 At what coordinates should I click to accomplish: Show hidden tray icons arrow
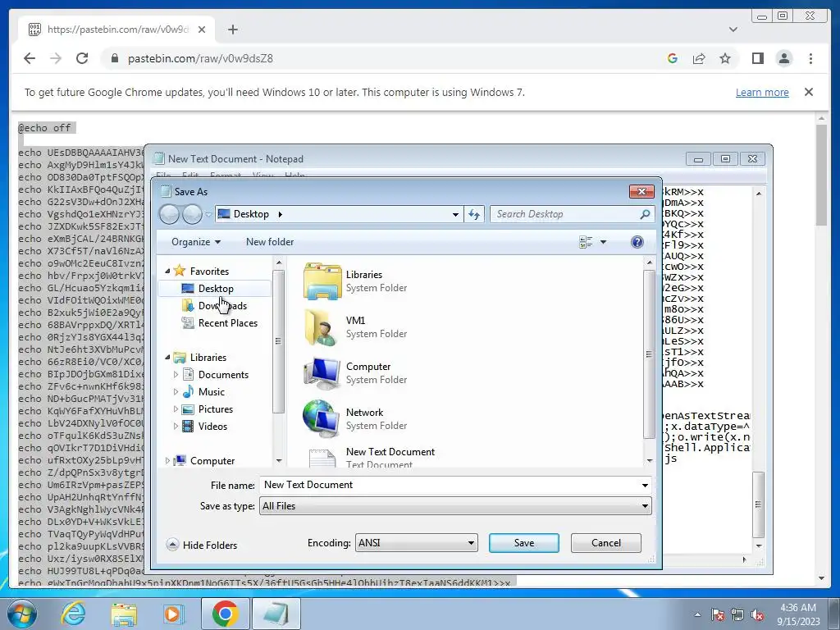pyautogui.click(x=697, y=615)
